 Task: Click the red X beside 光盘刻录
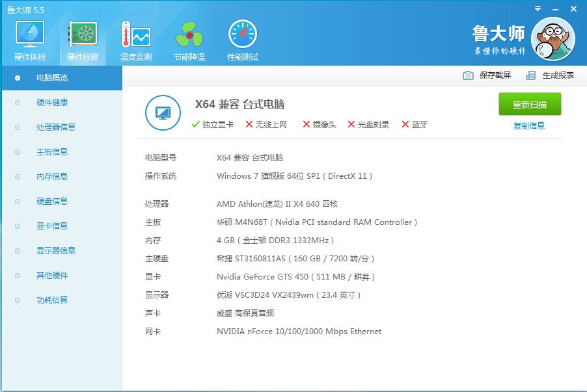pos(351,125)
